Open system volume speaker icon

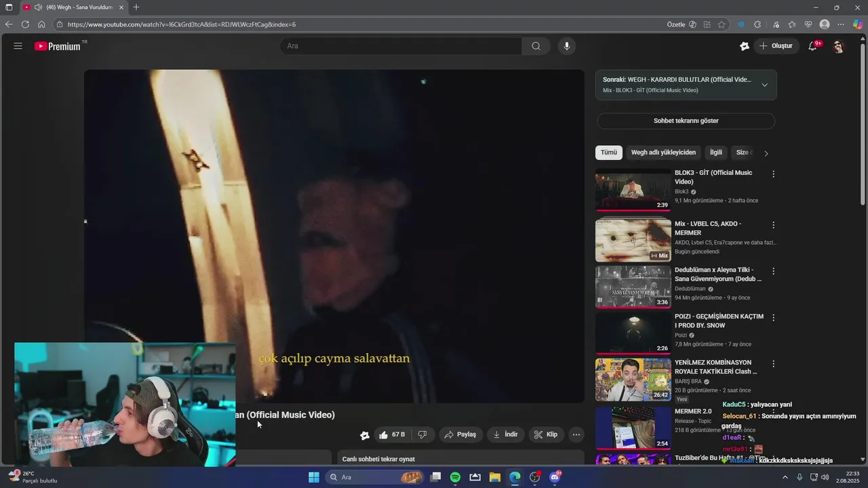pyautogui.click(x=825, y=477)
